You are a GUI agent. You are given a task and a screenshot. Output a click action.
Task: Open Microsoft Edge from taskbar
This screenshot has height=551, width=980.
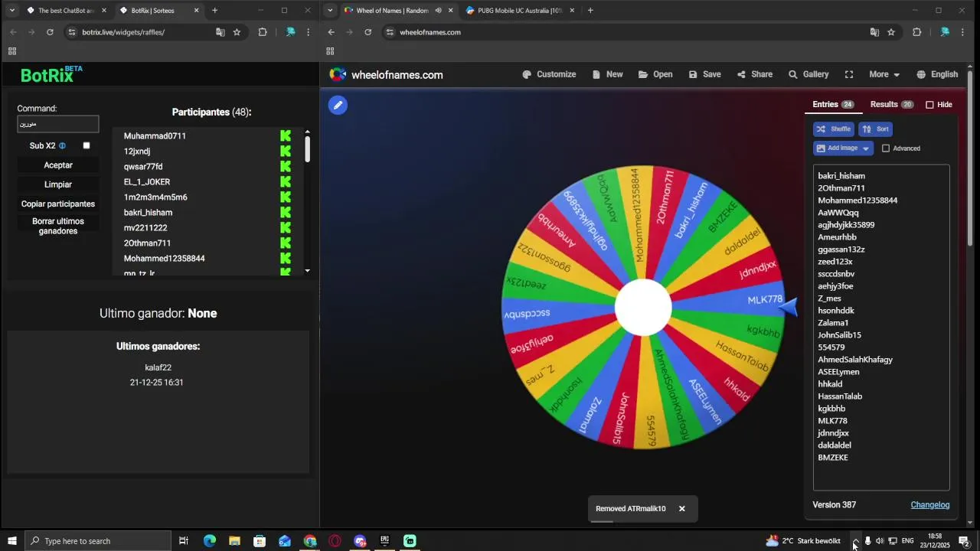(209, 541)
